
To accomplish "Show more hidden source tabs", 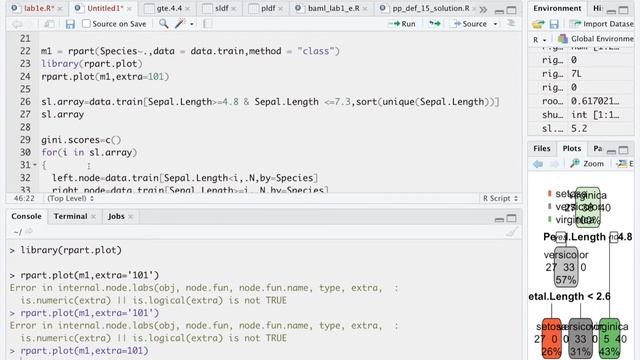I will click(483, 9).
